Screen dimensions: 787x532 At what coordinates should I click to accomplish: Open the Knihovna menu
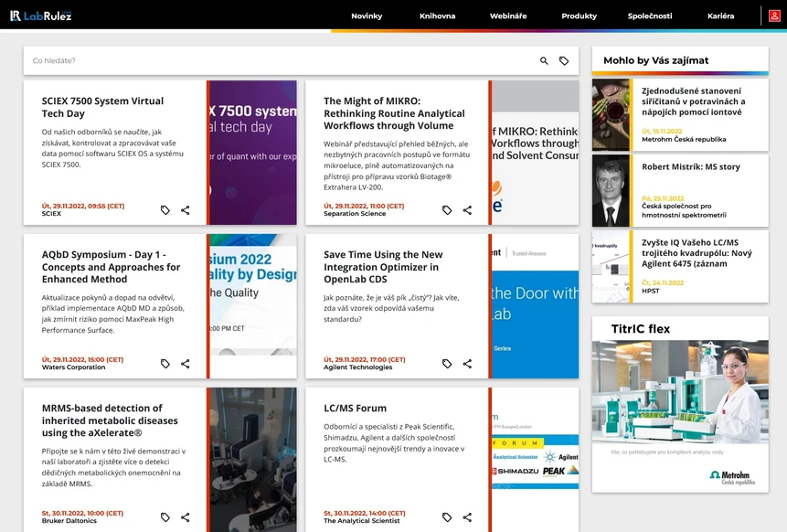437,16
